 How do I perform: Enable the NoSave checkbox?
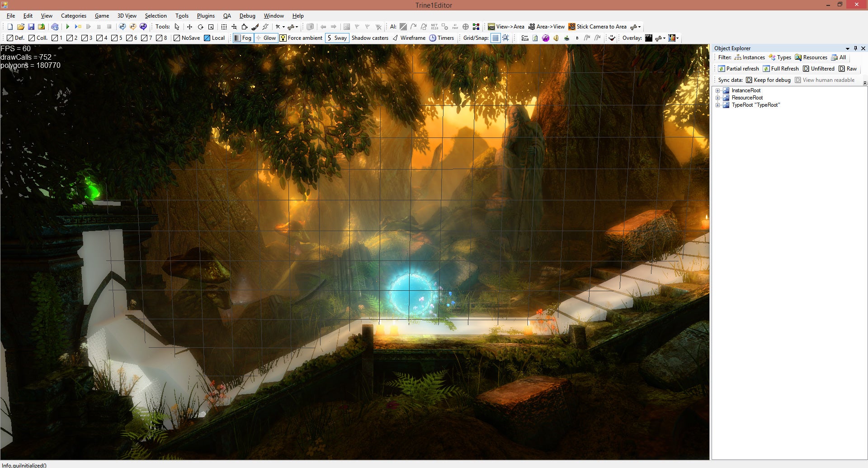pos(187,38)
